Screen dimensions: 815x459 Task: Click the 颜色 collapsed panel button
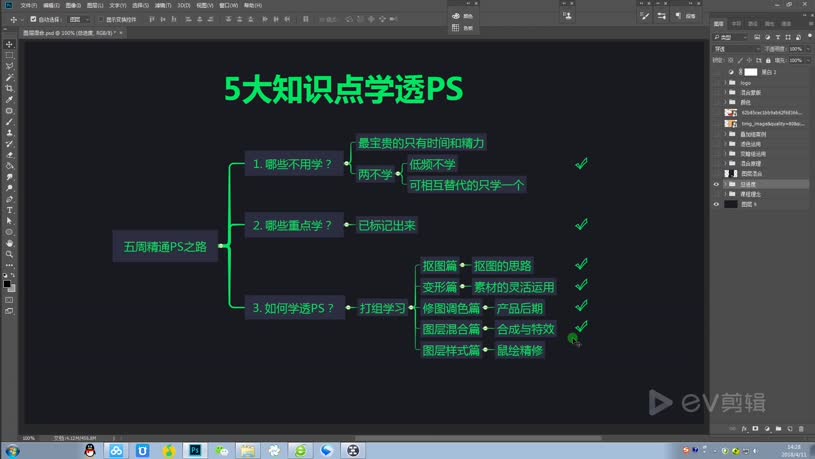[x=463, y=16]
